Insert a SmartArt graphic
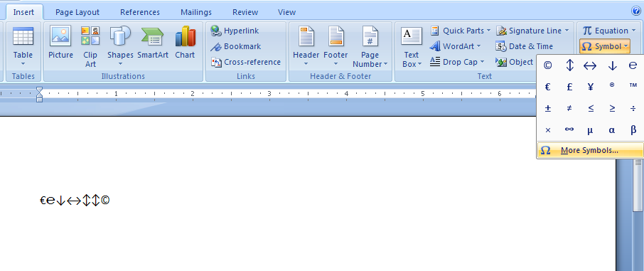This screenshot has height=271, width=644. [153, 43]
